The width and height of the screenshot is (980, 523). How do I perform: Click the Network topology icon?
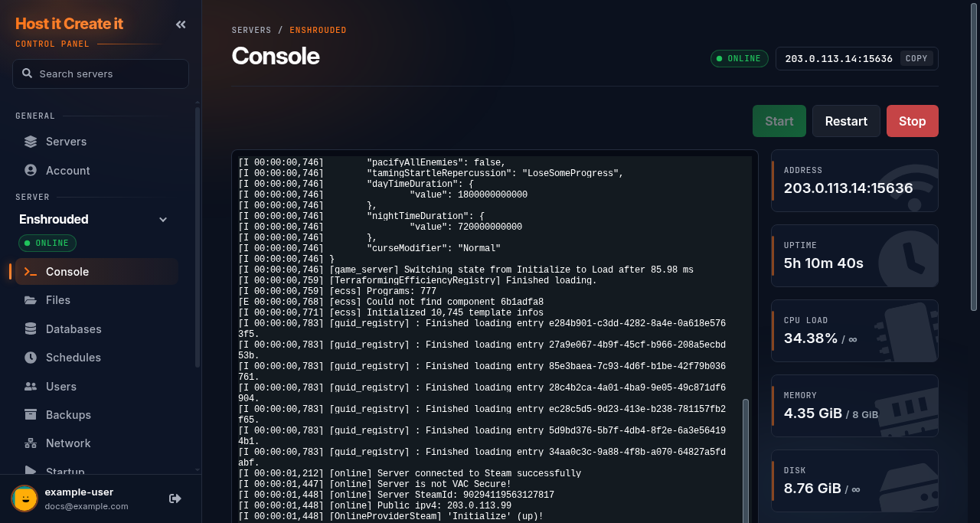point(31,443)
